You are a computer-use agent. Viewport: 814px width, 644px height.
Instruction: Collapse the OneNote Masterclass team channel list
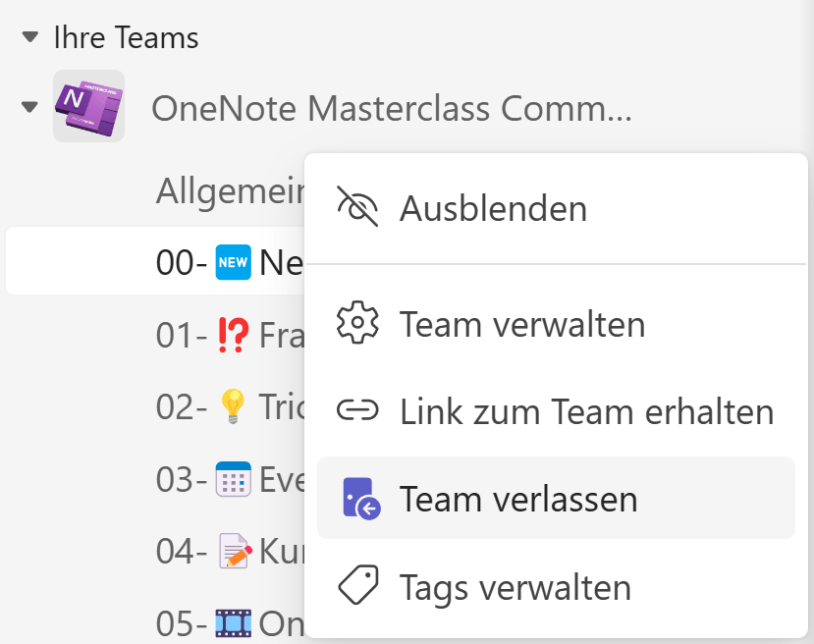click(x=29, y=107)
